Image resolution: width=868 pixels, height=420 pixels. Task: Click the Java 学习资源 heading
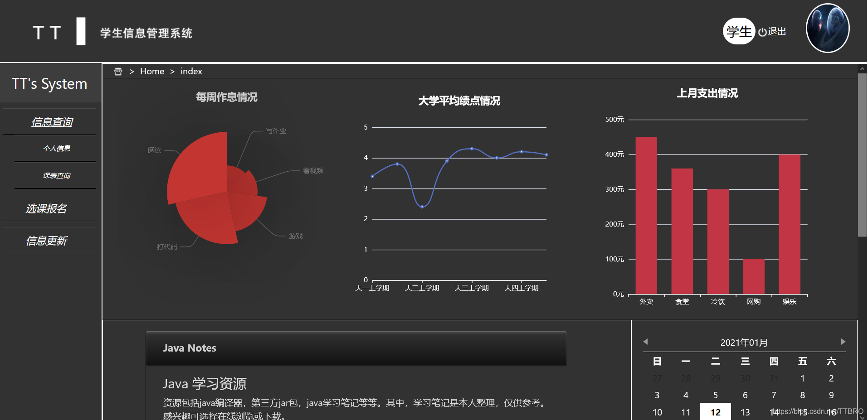pyautogui.click(x=205, y=384)
